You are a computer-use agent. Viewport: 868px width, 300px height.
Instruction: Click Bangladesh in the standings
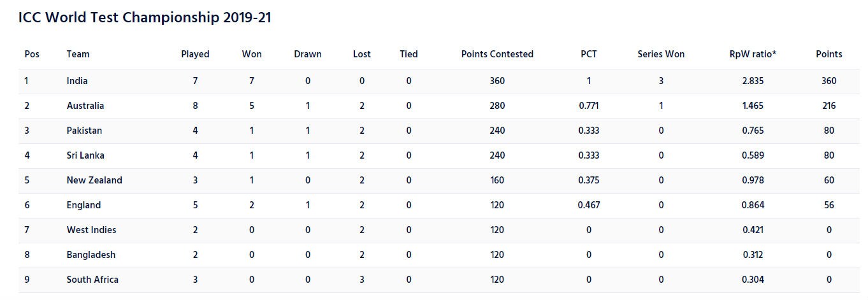pyautogui.click(x=91, y=255)
